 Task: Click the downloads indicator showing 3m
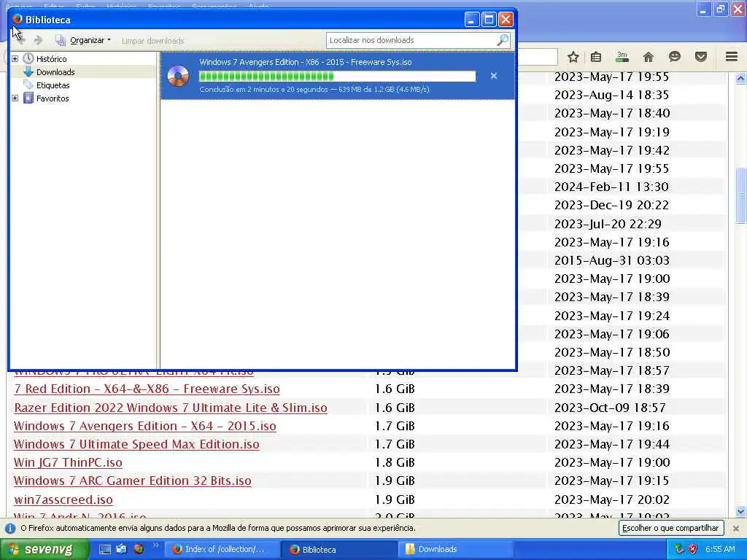622,57
